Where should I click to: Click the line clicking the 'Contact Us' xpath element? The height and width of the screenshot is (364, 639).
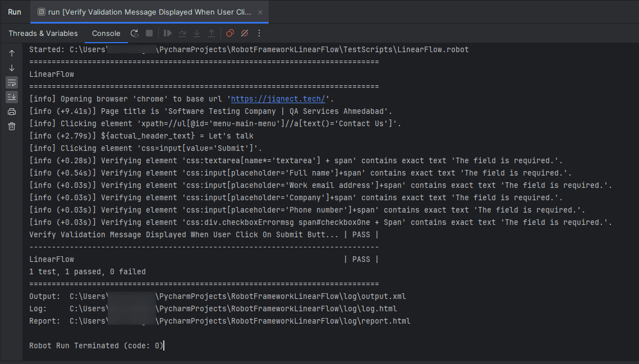click(x=215, y=123)
